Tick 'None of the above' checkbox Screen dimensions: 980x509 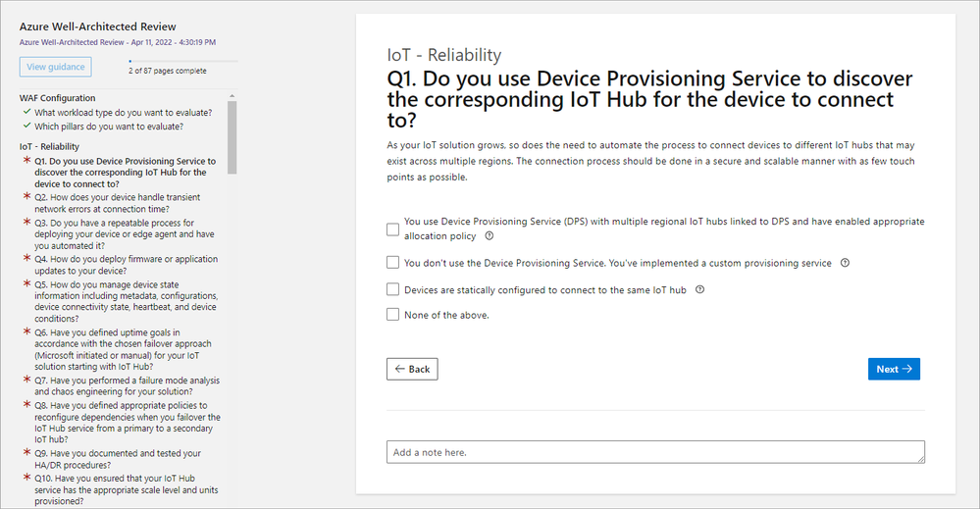(x=392, y=314)
